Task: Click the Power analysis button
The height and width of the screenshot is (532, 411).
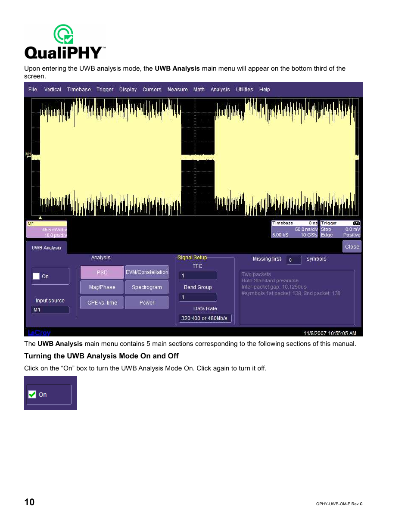Action: 147,303
